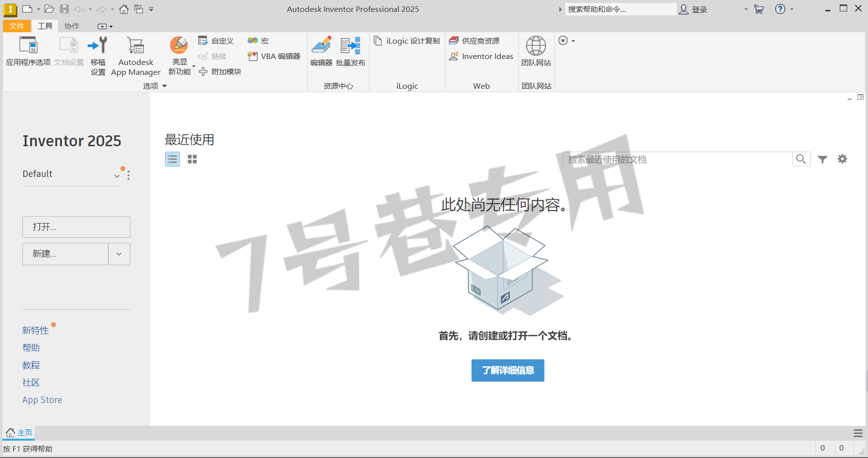Open VBA 编辑器
868x458 pixels.
point(274,56)
